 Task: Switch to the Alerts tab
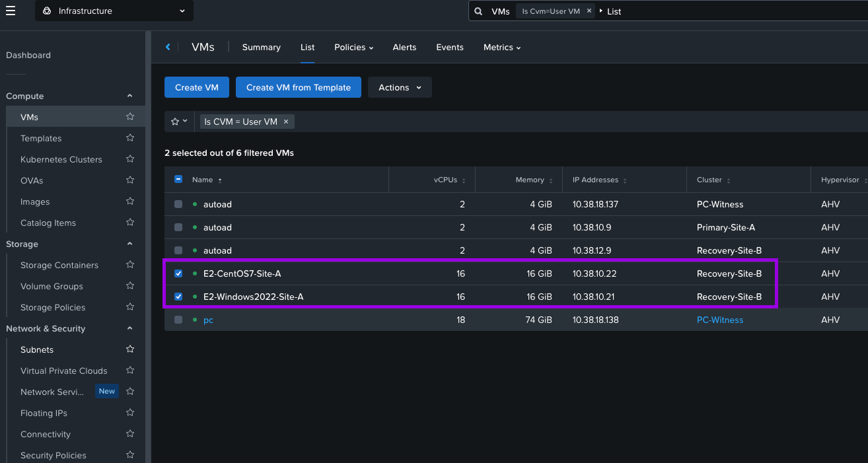[404, 48]
